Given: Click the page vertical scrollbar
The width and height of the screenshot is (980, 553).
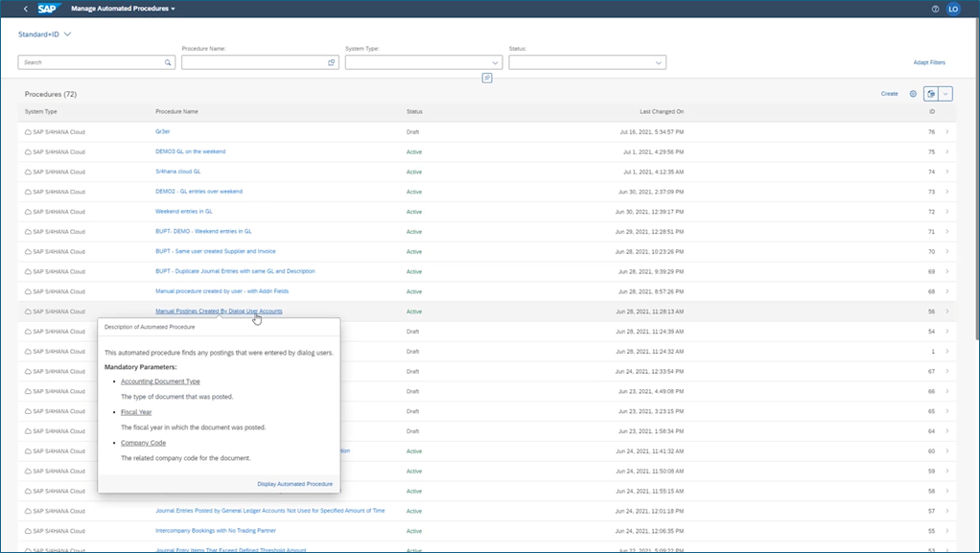Looking at the screenshot, I should click(977, 181).
